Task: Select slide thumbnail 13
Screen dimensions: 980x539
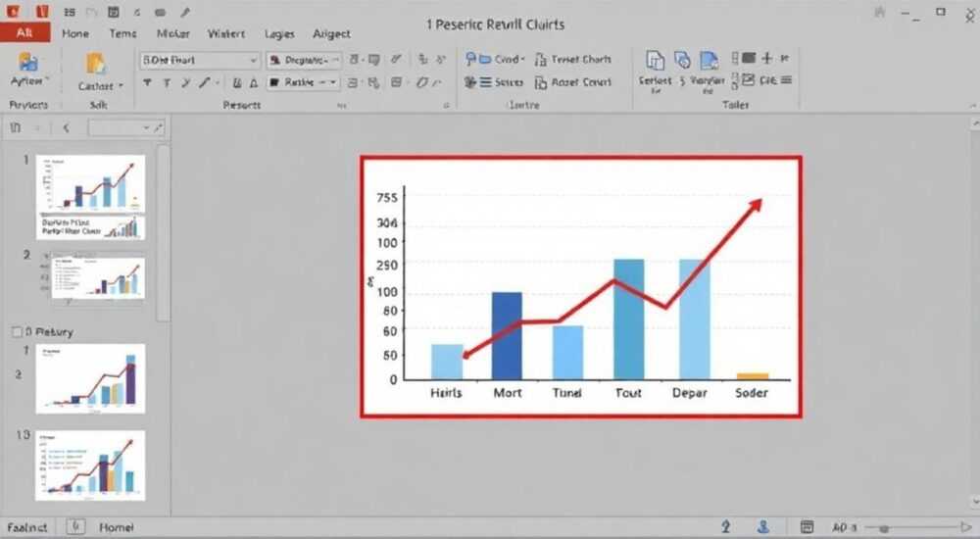Action: pyautogui.click(x=90, y=465)
